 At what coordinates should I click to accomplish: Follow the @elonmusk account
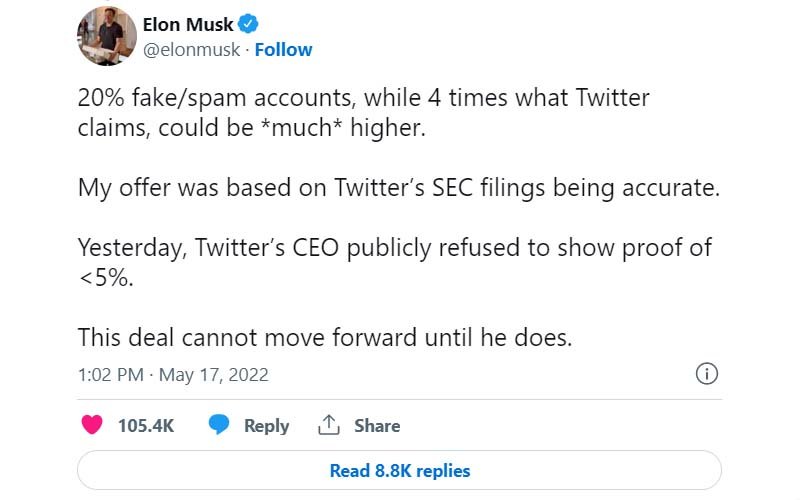point(283,50)
